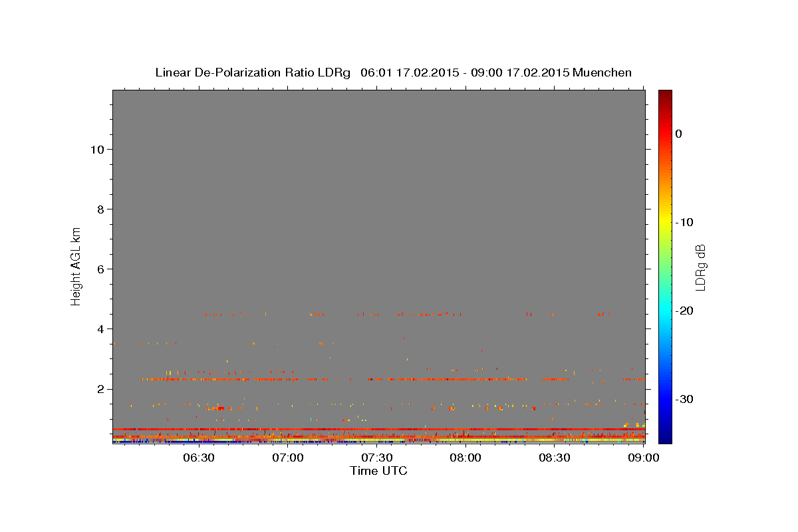Select the 08:00 time tick label
Screen dimensions: 798x532
tap(465, 458)
